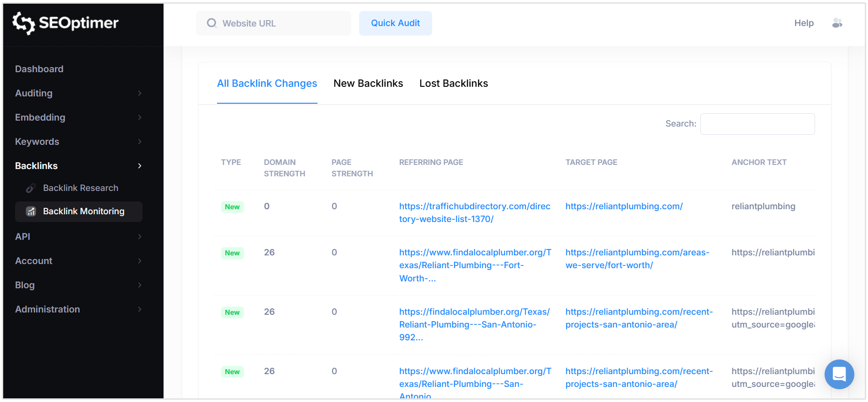Click the Backlink Monitoring chart icon

31,212
